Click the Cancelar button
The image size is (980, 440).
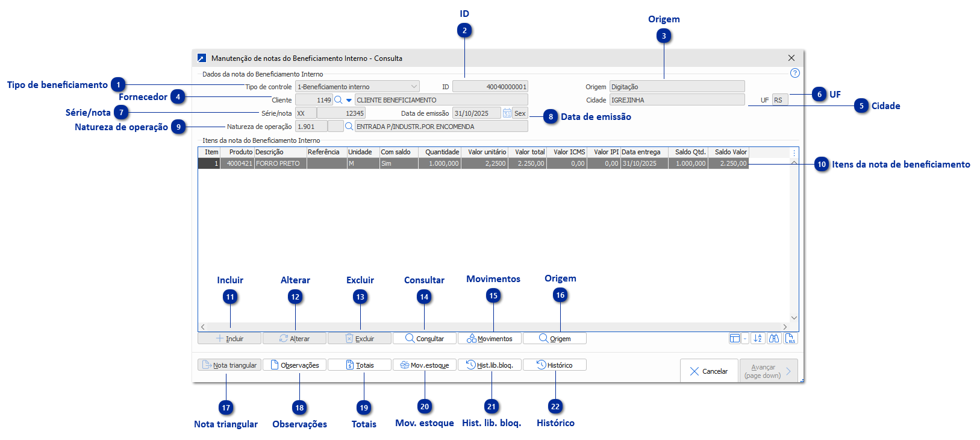point(709,371)
